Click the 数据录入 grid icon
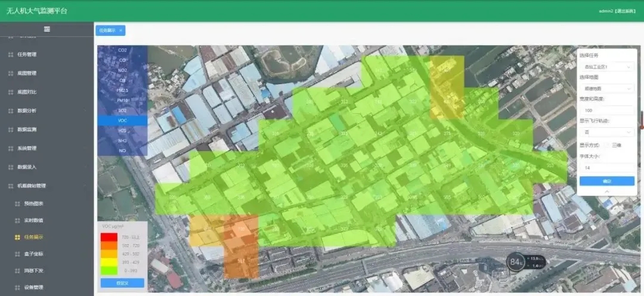Screen dimensions: 644x296 tap(11, 167)
